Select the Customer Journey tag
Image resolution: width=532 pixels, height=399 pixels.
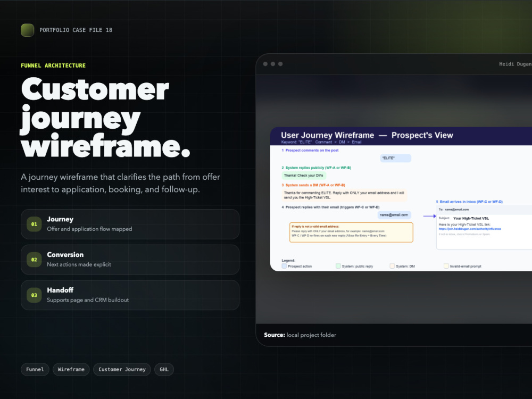122,370
